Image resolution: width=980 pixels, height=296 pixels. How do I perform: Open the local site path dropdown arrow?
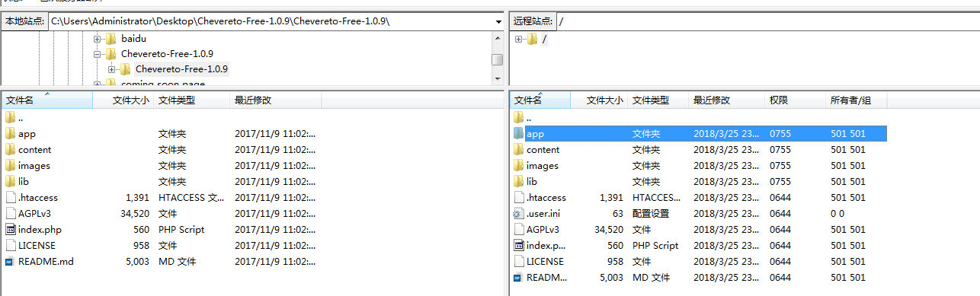point(498,22)
